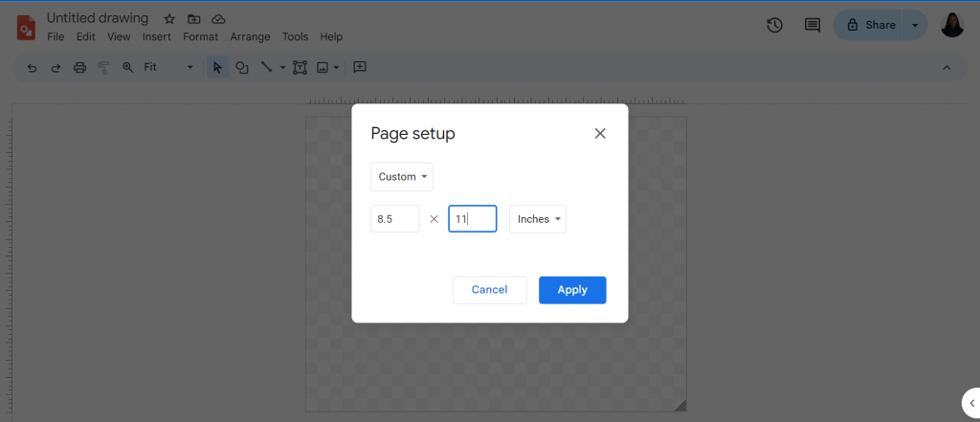Click the Undo arrow icon

pyautogui.click(x=33, y=68)
